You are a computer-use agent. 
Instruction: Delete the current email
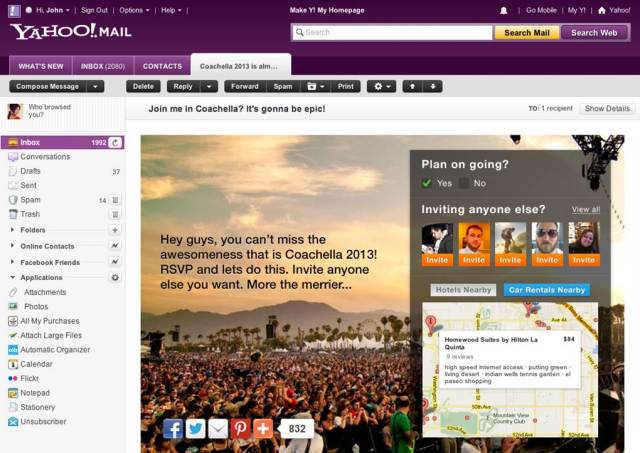143,87
